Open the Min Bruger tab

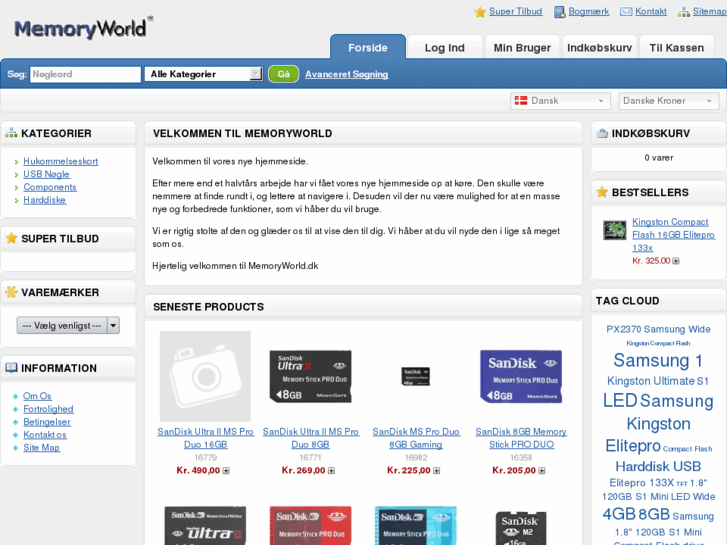point(522,47)
